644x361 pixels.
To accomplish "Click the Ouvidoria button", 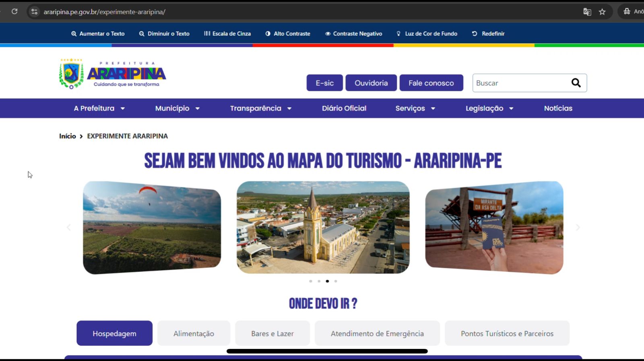I will (x=371, y=83).
